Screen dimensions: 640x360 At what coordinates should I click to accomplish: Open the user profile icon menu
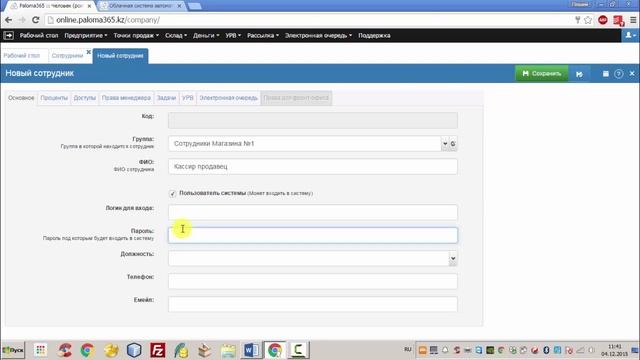click(x=630, y=36)
